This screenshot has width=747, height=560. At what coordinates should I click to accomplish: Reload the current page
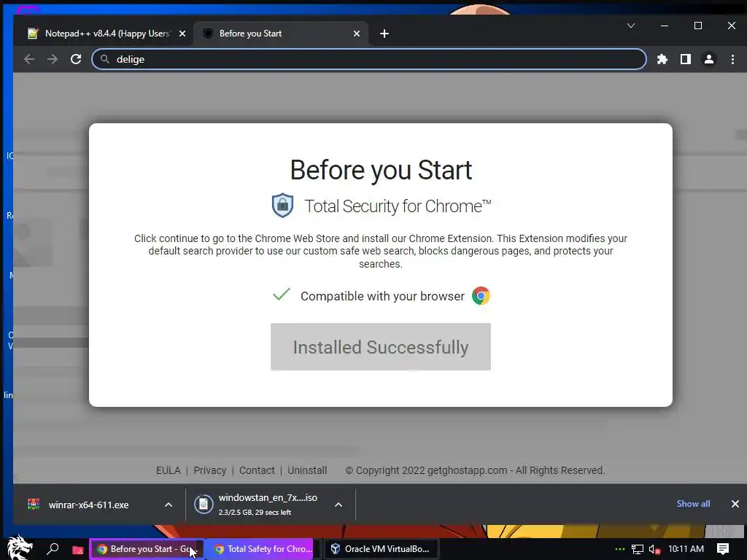(76, 59)
